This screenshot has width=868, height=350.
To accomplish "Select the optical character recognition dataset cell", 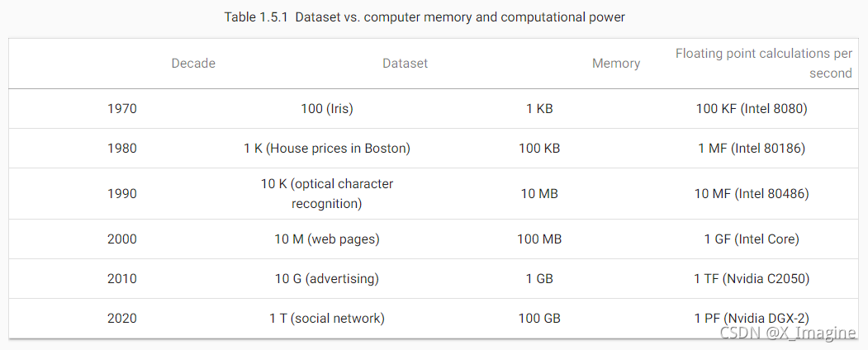I will click(327, 194).
